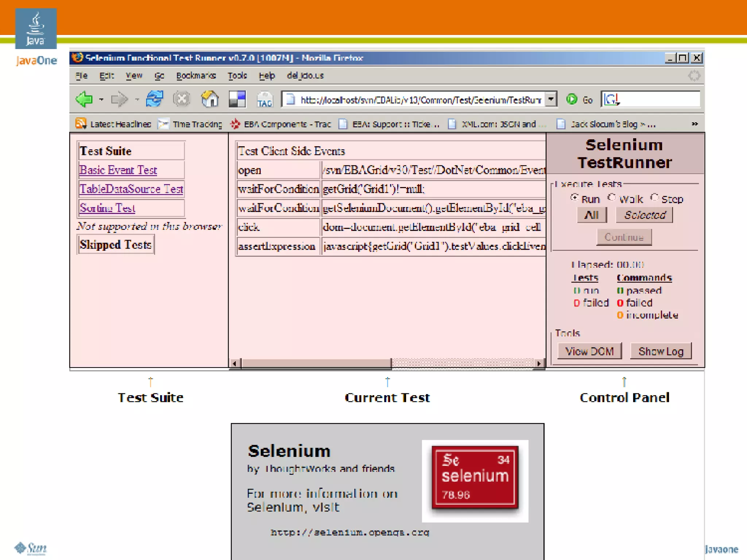Click the grey Forward arrow button
The height and width of the screenshot is (560, 747).
coord(120,99)
